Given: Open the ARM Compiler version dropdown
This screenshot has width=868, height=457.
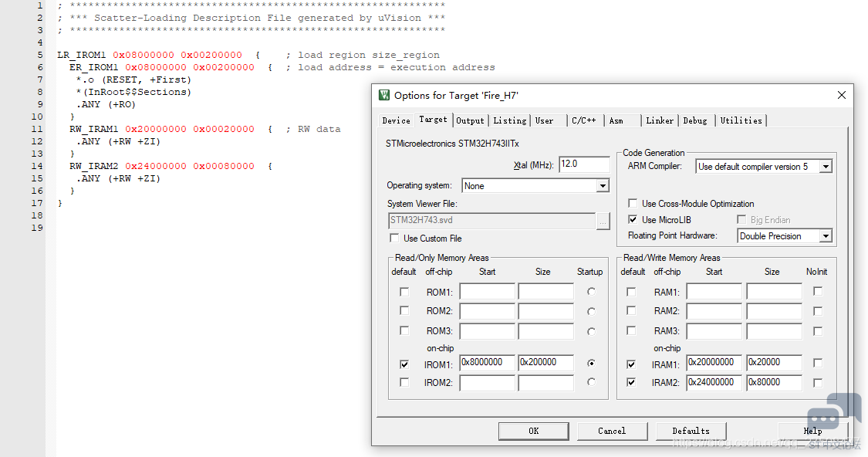Looking at the screenshot, I should coord(826,167).
